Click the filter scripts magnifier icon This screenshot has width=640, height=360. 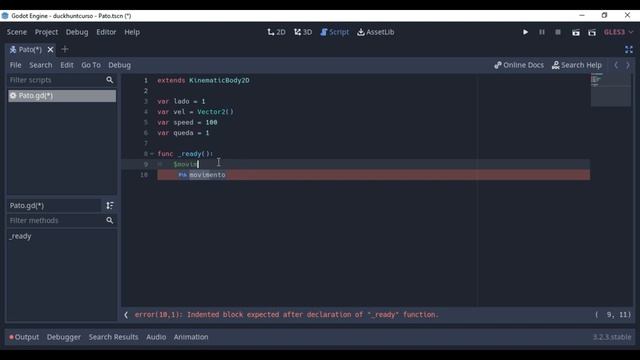pos(109,80)
